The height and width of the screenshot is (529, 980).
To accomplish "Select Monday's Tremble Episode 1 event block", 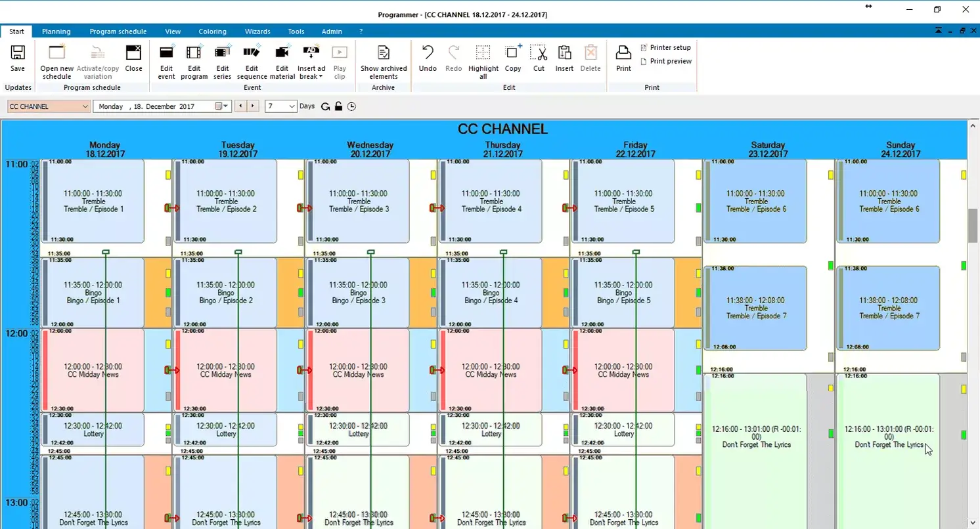I will (x=93, y=201).
